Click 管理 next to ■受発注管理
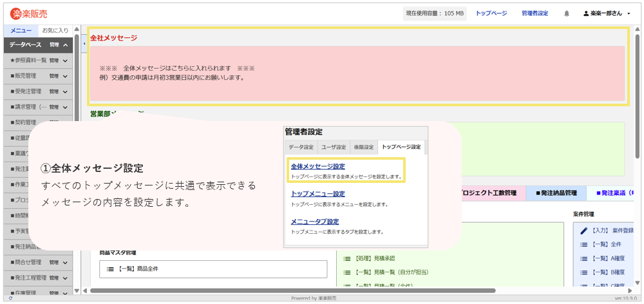644x304 pixels. [x=54, y=91]
